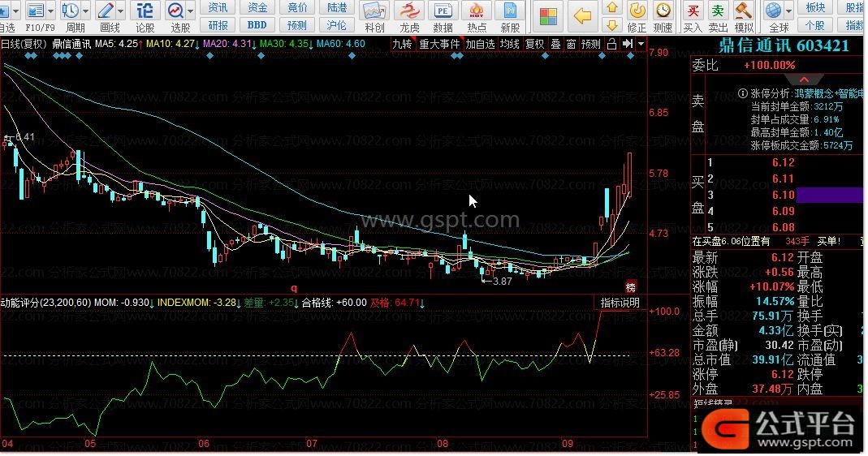The width and height of the screenshot is (868, 456).
Task: Click the 06 month marker on time axis
Action: [x=204, y=443]
